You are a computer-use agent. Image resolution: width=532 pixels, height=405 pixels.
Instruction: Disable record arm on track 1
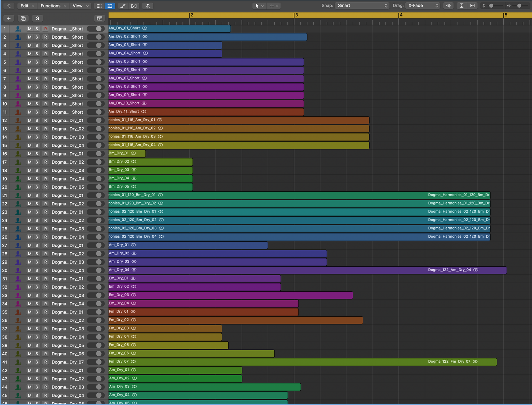[x=45, y=28]
